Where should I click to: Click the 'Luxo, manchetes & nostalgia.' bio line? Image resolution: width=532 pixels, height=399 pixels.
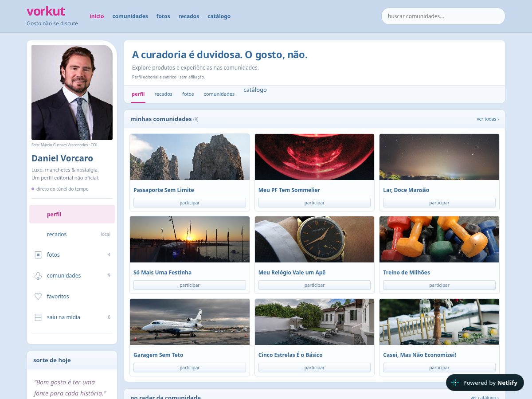pos(65,170)
